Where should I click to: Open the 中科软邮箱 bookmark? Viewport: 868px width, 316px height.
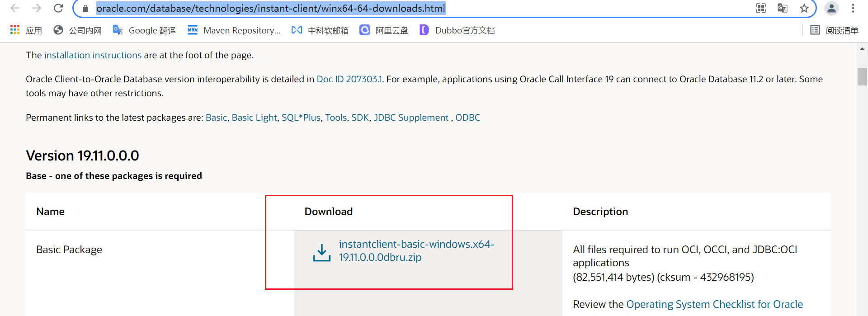pos(320,30)
